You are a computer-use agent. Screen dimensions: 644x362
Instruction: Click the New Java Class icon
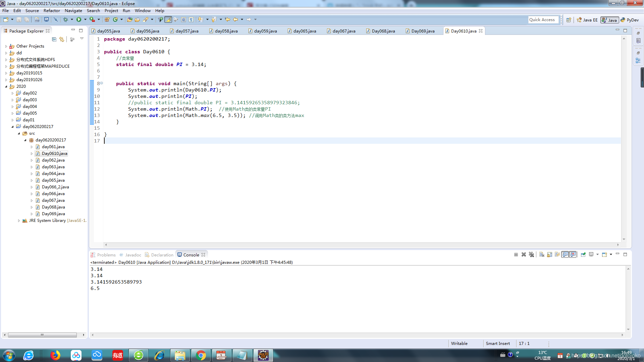point(115,20)
